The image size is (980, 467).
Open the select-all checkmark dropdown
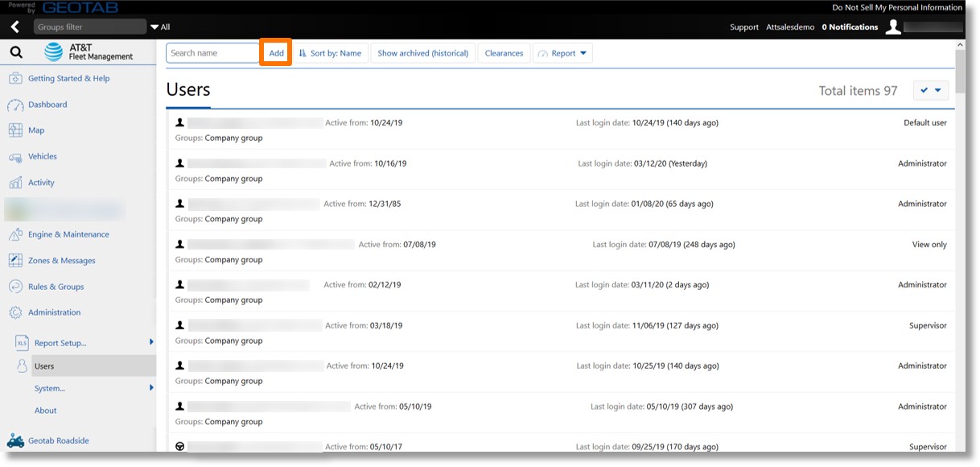tap(931, 90)
